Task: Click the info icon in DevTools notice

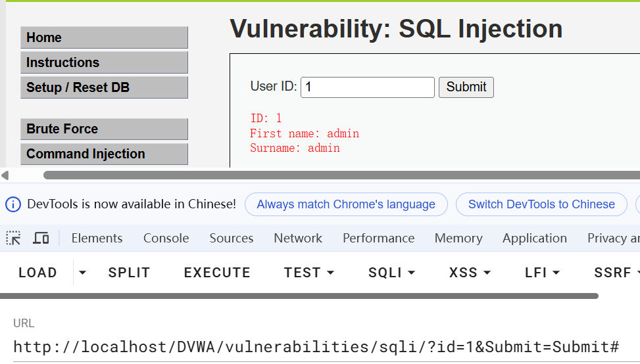Action: click(x=12, y=204)
